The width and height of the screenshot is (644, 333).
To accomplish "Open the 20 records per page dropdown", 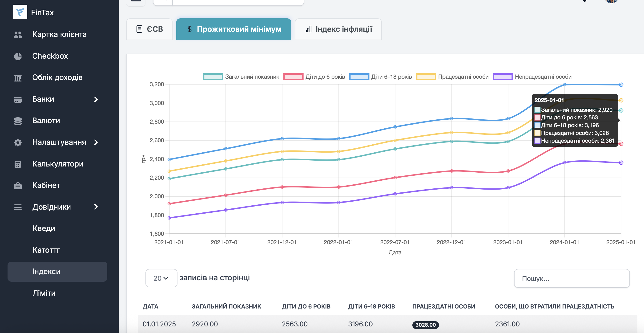I will 161,278.
